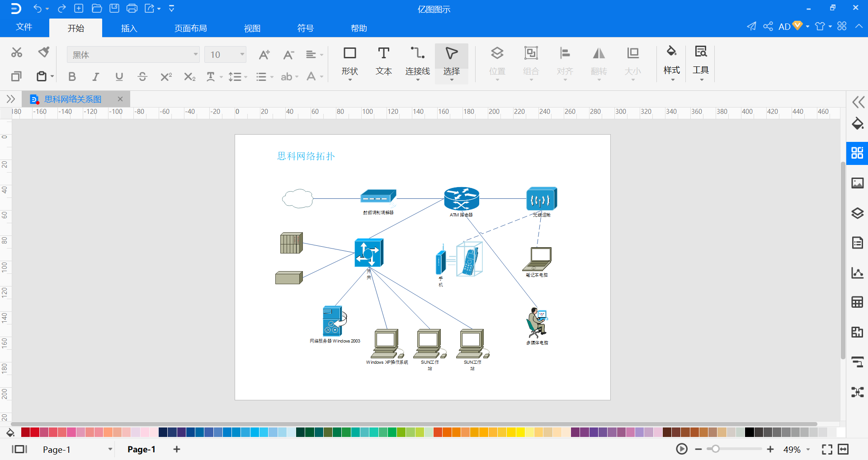Viewport: 868px width, 460px height.
Task: Click the Save disk icon
Action: (114, 8)
